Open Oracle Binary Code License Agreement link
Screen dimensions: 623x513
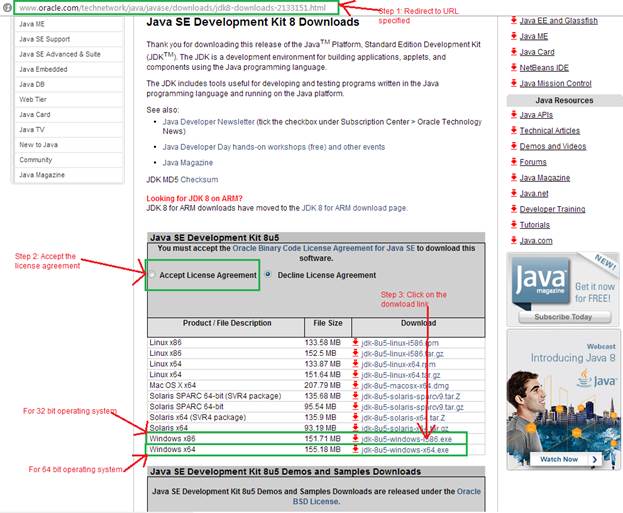click(323, 248)
